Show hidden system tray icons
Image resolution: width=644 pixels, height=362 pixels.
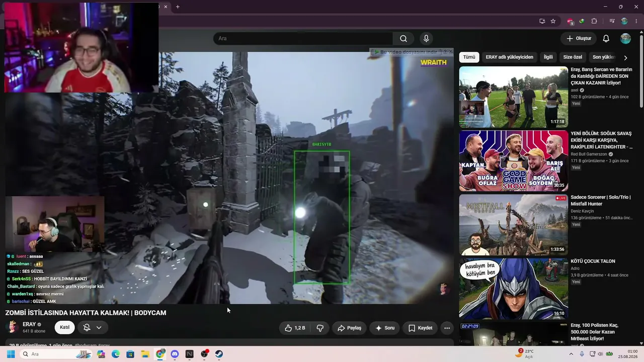(x=571, y=354)
